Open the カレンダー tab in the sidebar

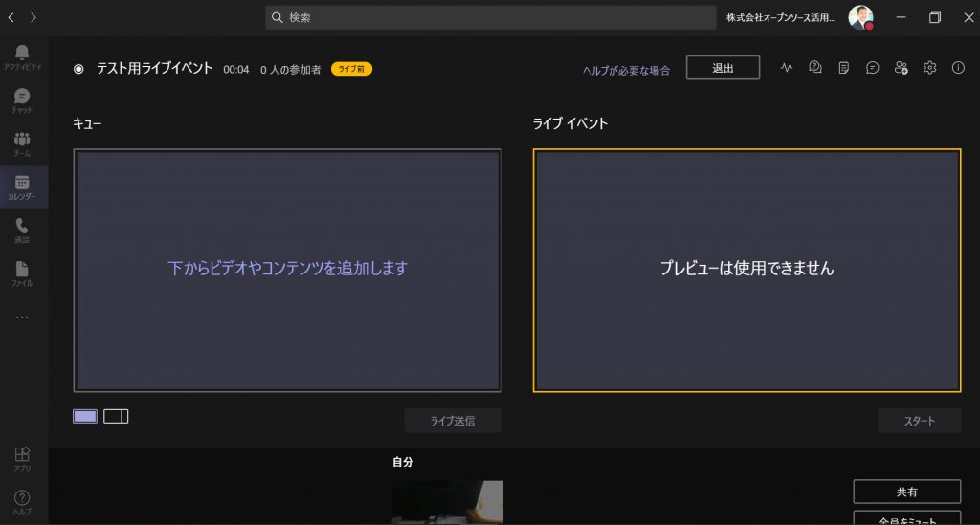point(23,187)
